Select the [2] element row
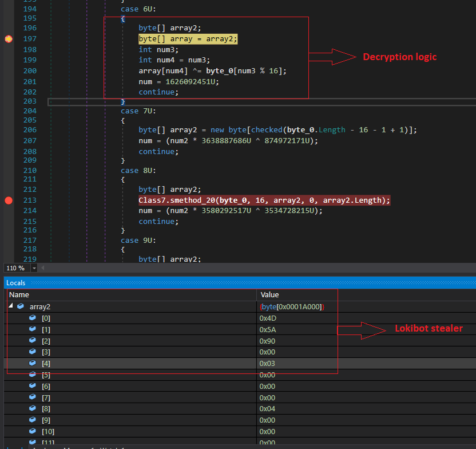Screen dimensions: 476x449 (240, 341)
